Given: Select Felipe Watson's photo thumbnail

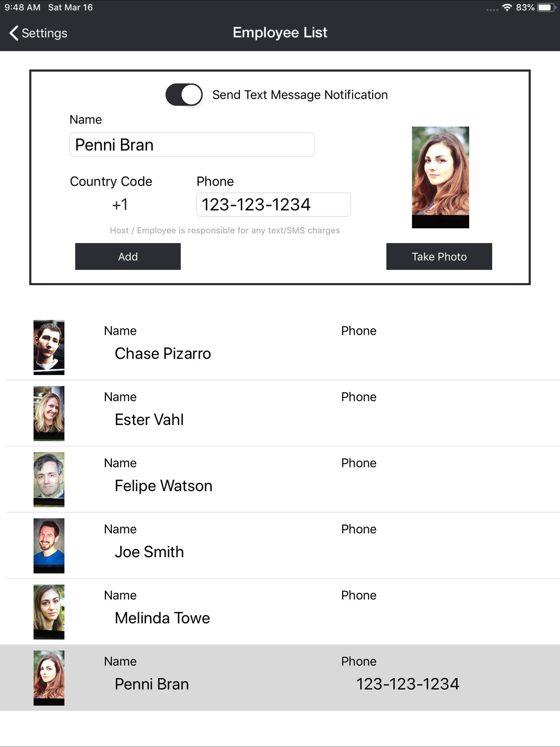Looking at the screenshot, I should tap(49, 480).
